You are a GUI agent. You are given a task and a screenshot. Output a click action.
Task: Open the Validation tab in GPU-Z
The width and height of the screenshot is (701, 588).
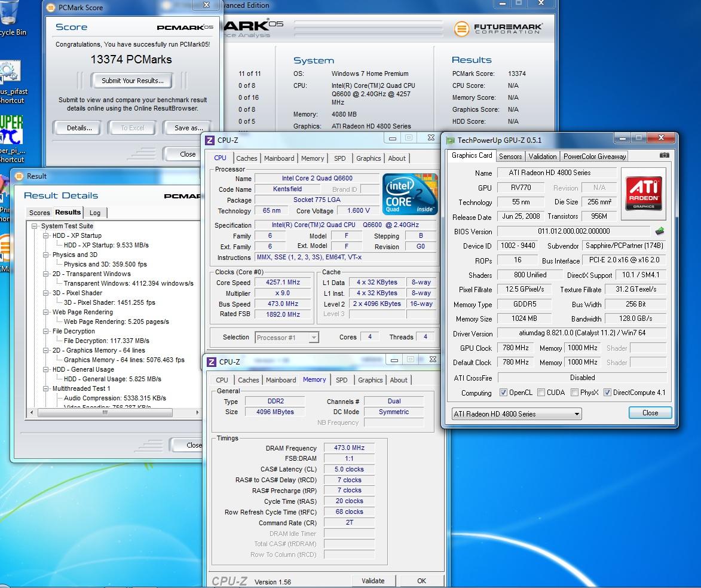[542, 157]
